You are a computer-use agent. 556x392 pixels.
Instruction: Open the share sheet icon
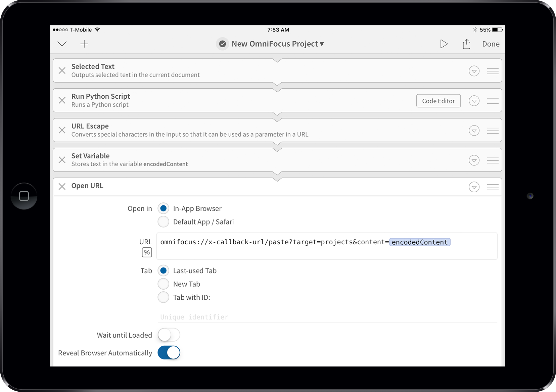[466, 44]
